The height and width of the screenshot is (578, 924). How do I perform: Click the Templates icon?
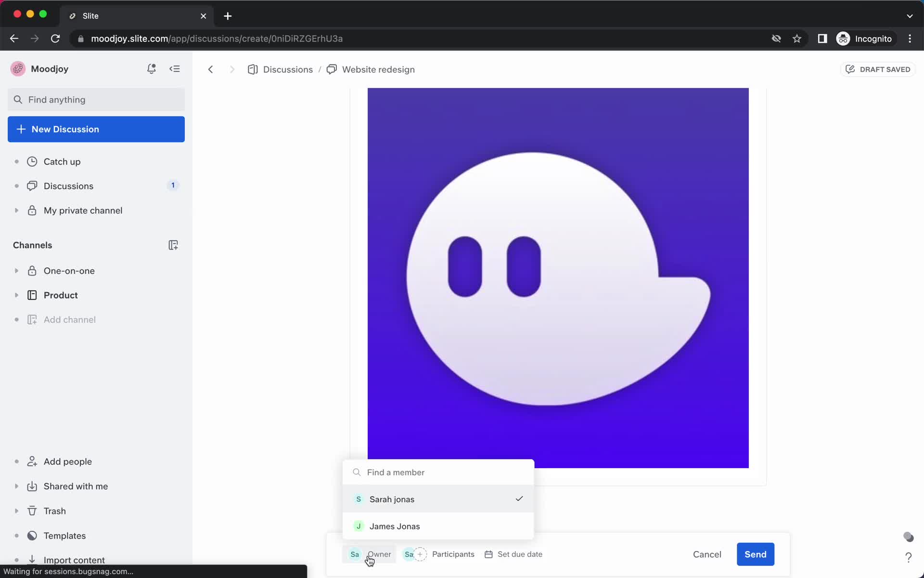click(32, 536)
